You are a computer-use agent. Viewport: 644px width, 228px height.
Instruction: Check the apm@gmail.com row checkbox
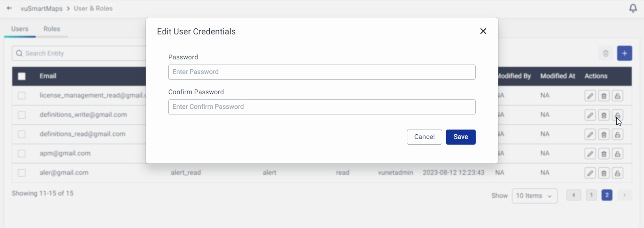22,154
